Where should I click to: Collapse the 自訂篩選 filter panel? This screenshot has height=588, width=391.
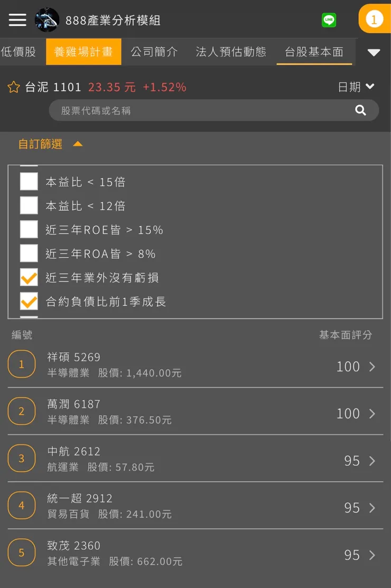point(78,143)
